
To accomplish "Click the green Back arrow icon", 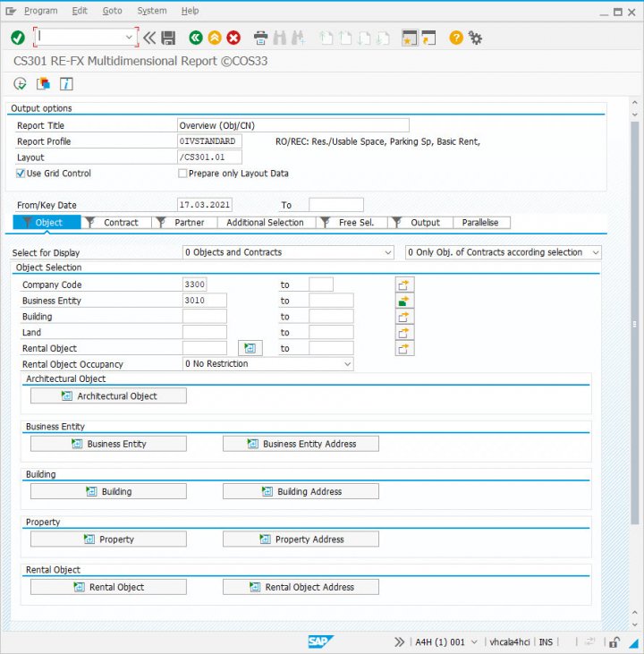I will point(195,38).
